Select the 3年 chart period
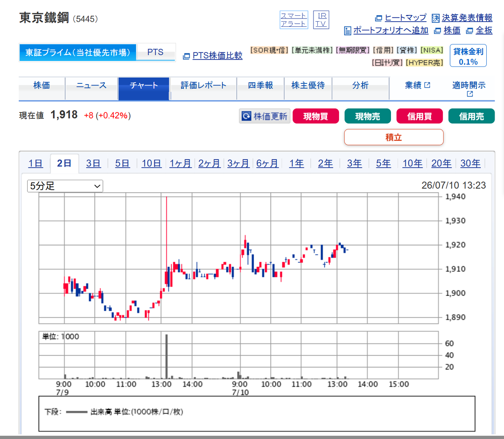The image size is (504, 439). (x=354, y=163)
